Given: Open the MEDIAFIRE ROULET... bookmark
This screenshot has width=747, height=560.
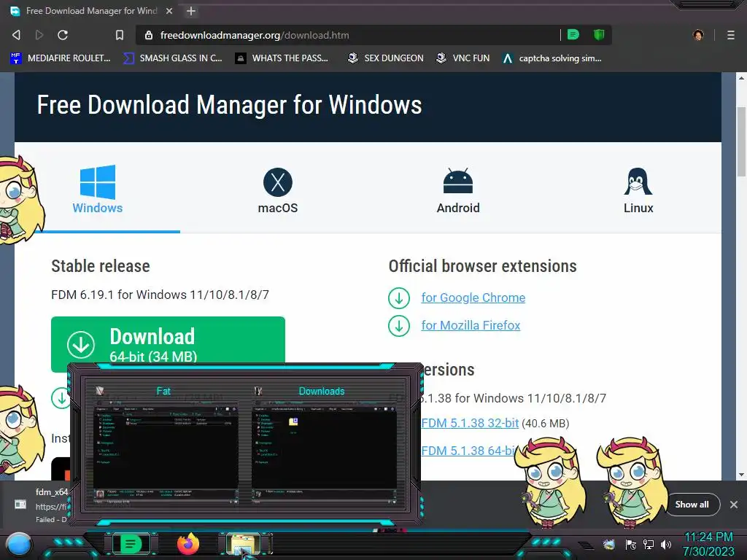Looking at the screenshot, I should pos(61,58).
